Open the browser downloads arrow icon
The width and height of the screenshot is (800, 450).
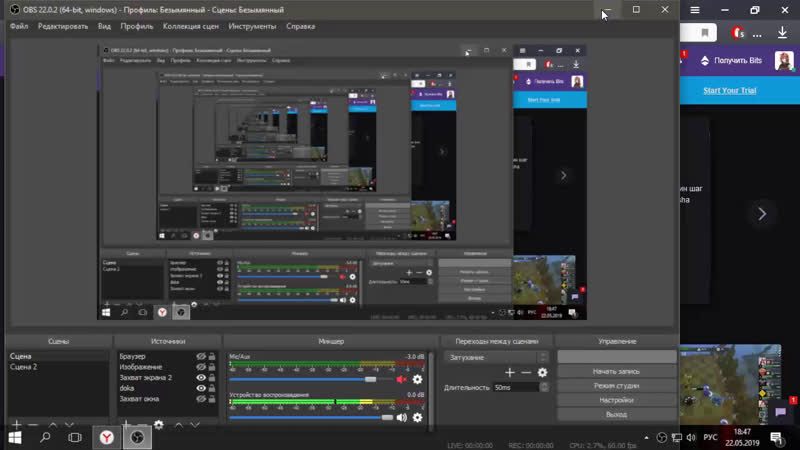(782, 33)
